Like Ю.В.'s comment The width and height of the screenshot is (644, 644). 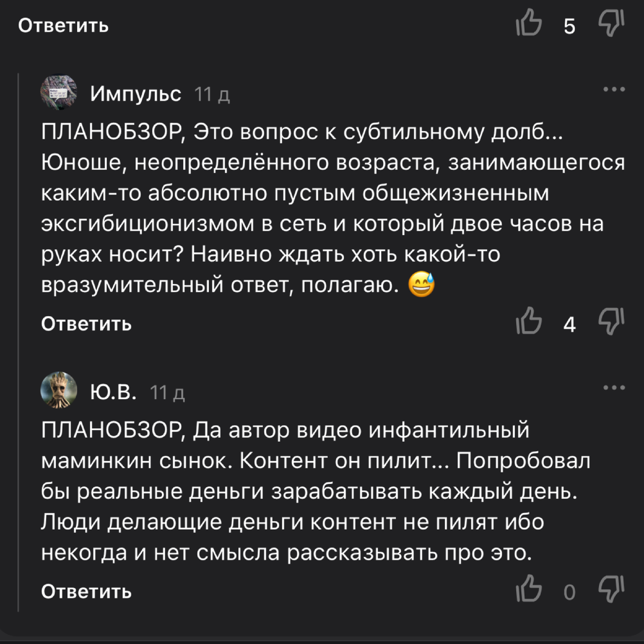[529, 589]
